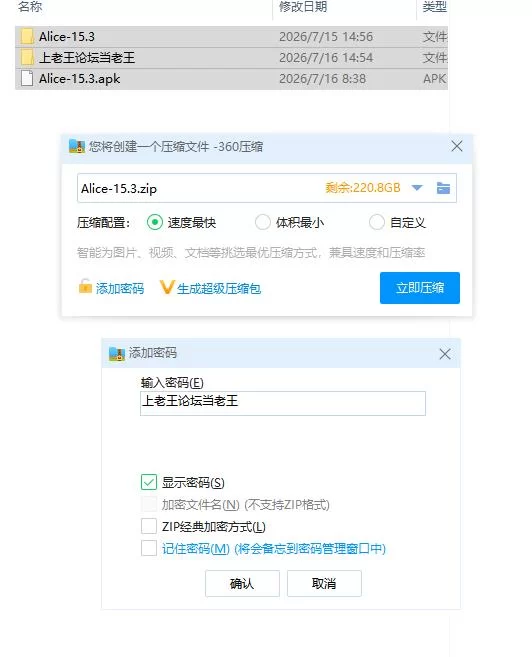The width and height of the screenshot is (532, 657).
Task: Click the browse folder icon beside the archive name
Action: pos(443,188)
